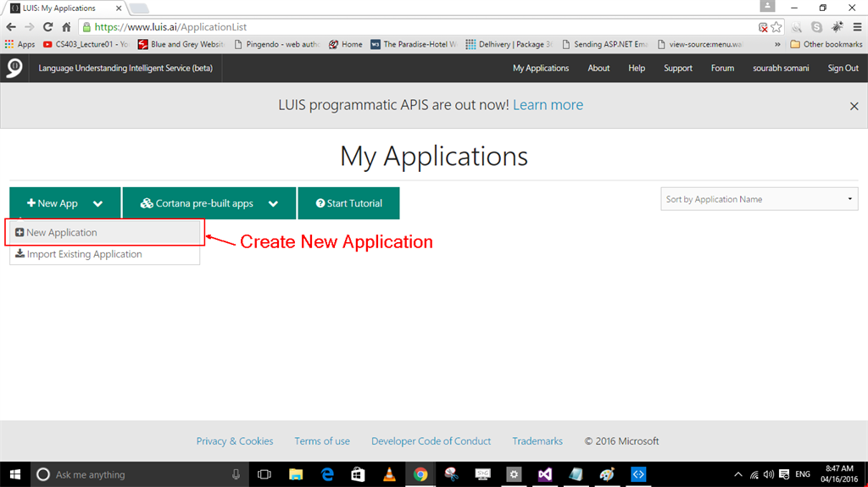The width and height of the screenshot is (868, 487).
Task: Open Delhivery Package bookmark
Action: [509, 44]
